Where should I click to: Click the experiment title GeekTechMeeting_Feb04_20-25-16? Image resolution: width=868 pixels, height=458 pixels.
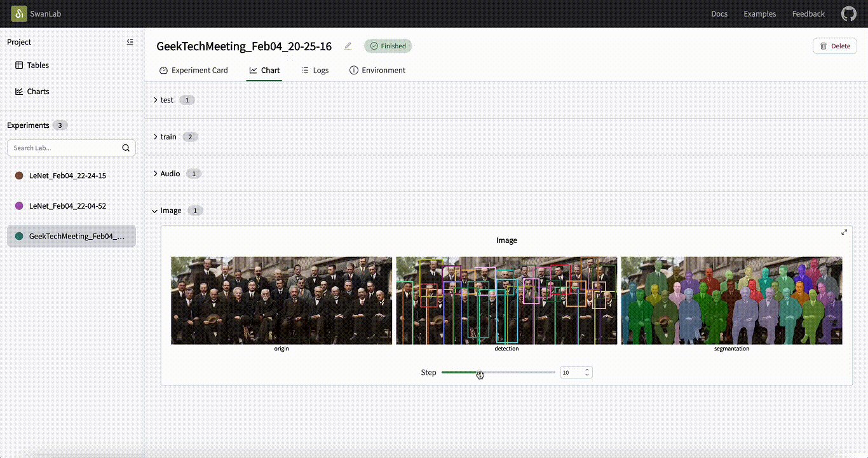pyautogui.click(x=244, y=46)
